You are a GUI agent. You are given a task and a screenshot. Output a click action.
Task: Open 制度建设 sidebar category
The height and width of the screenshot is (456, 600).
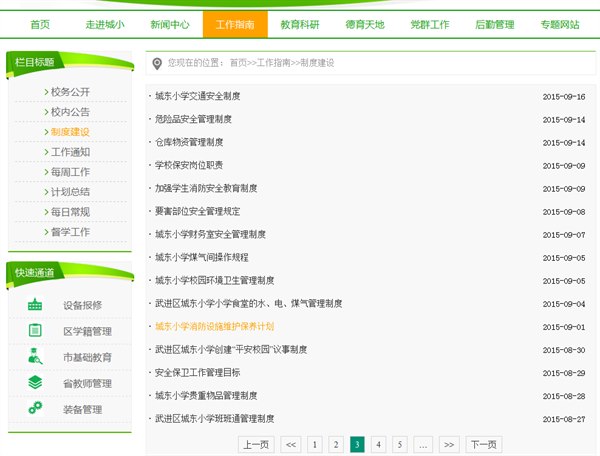[70, 132]
